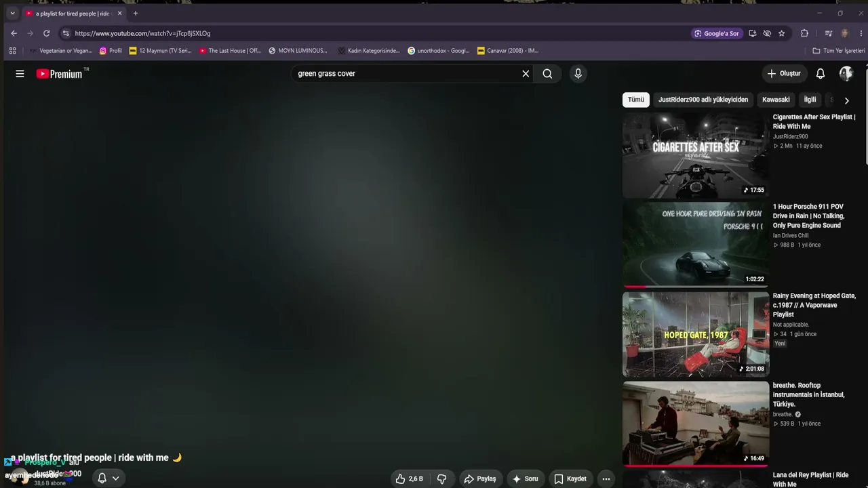Click the Google'a Sor button
The width and height of the screenshot is (868, 488).
(716, 33)
